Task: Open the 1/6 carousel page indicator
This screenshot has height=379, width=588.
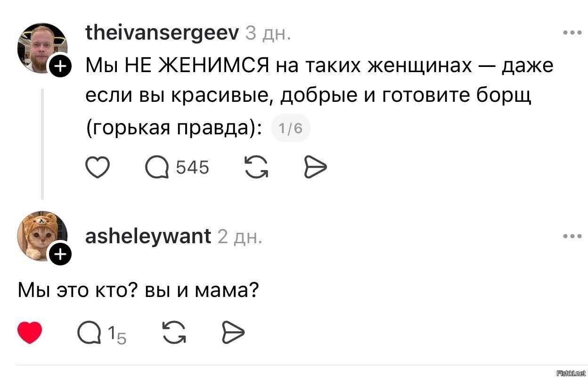Action: coord(291,127)
